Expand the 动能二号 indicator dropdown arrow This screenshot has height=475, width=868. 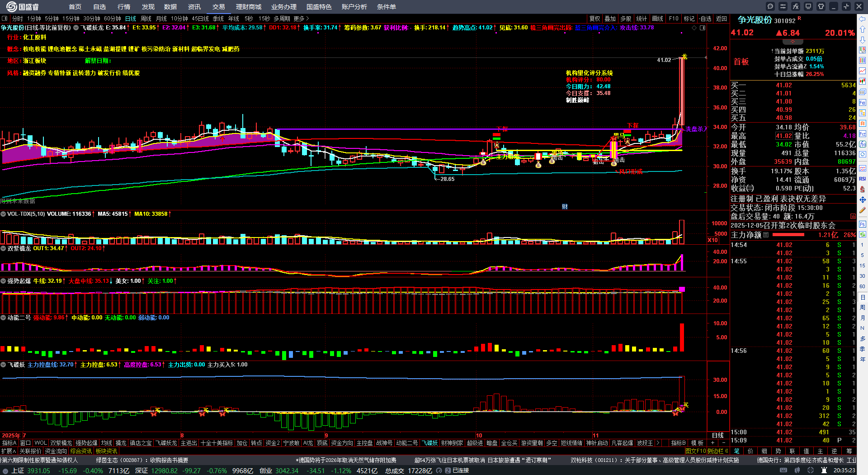pos(3,318)
